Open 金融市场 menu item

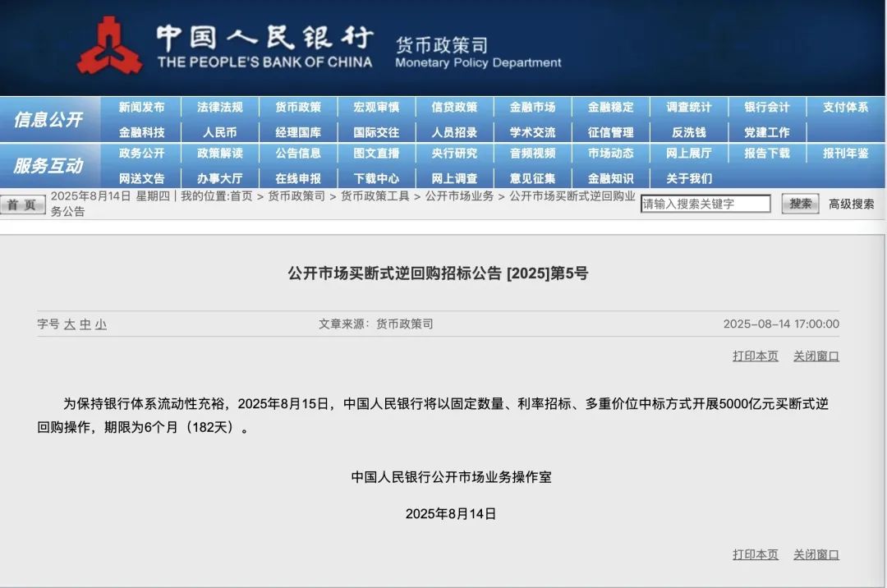[532, 107]
